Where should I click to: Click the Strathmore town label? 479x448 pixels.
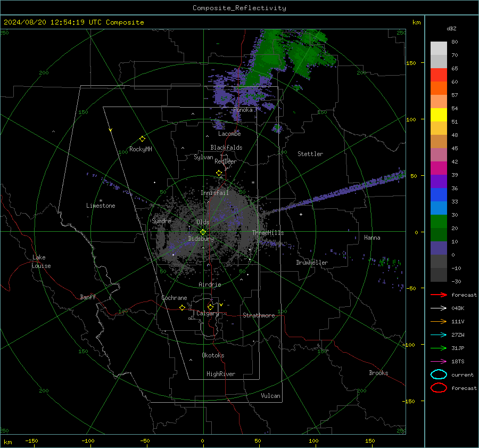tap(259, 315)
